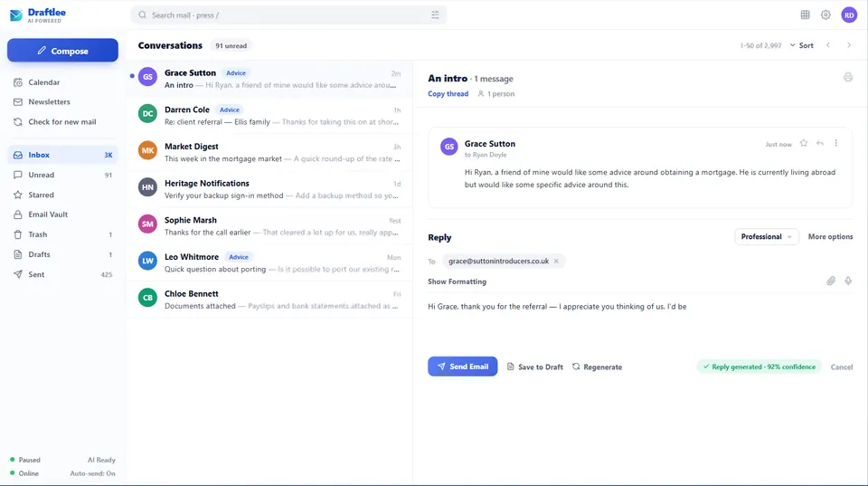This screenshot has width=868, height=486.
Task: Click the microphone dictation icon
Action: [x=847, y=281]
